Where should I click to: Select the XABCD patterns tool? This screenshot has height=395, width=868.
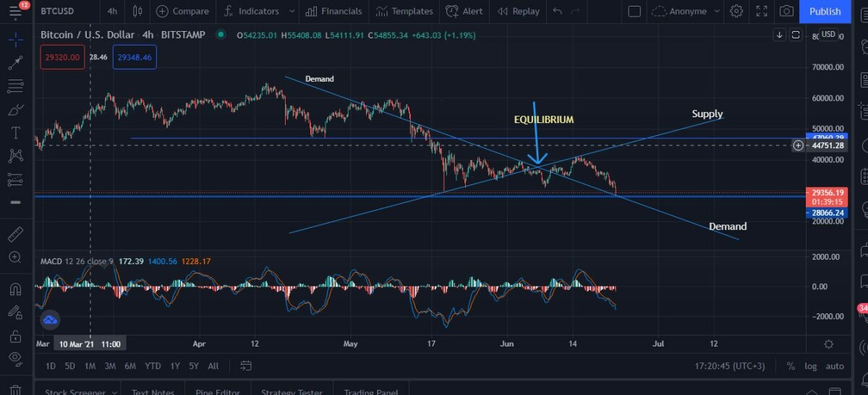pyautogui.click(x=15, y=156)
